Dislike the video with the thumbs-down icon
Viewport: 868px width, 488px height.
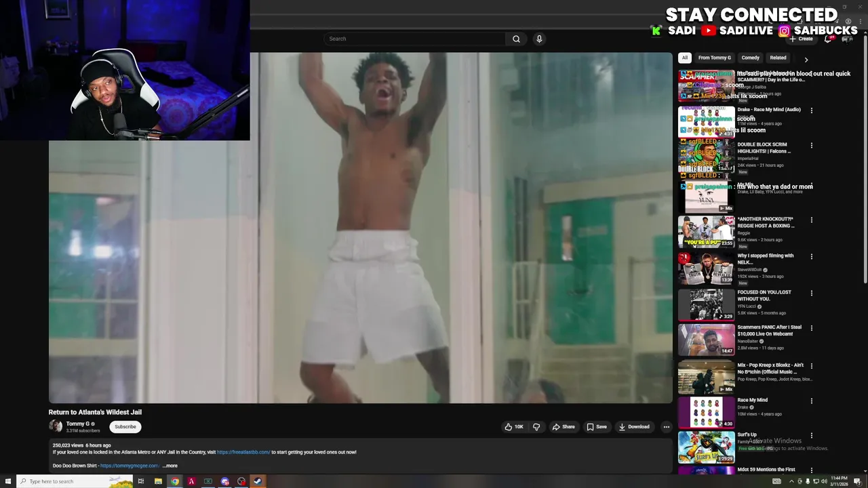coord(536,427)
